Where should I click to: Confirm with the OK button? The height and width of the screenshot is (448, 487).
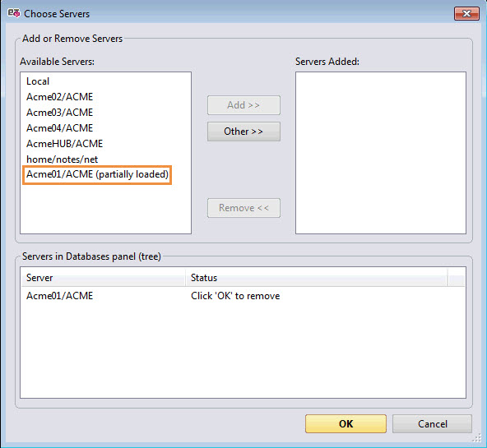click(346, 424)
